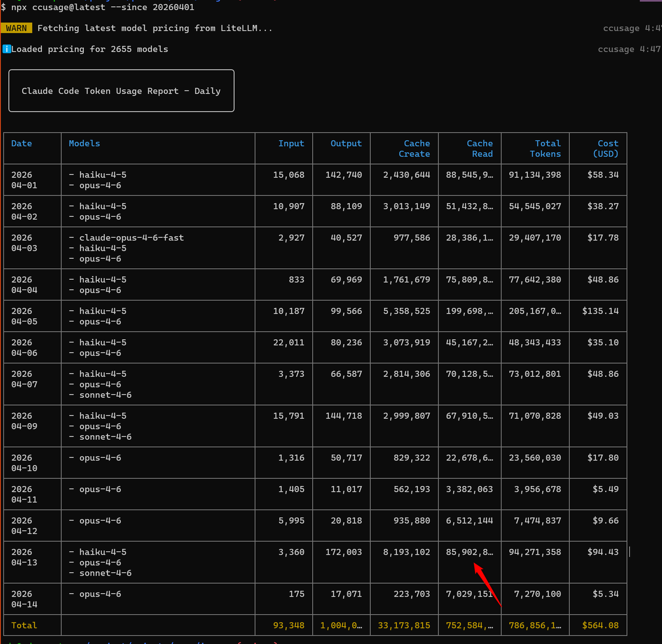Click the Total Tokens column header
This screenshot has width=662, height=644.
pyautogui.click(x=546, y=148)
